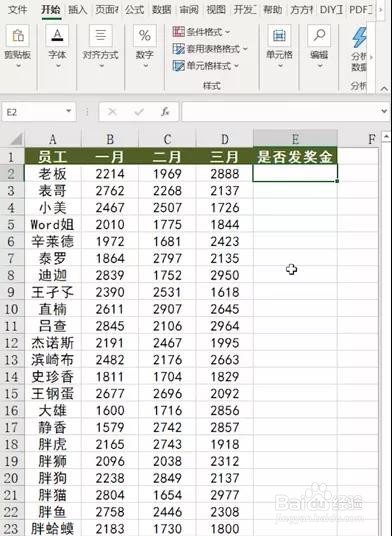This screenshot has height=536, width=392.
Task: Open the 单元格 group dropdown arrow
Action: 280,66
